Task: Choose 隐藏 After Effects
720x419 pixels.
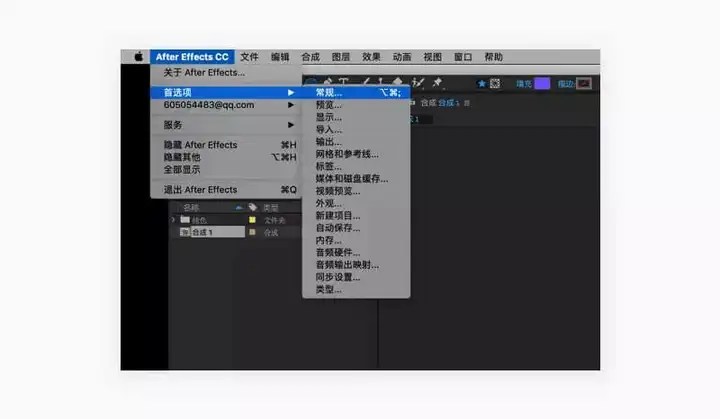Action: tap(226, 145)
